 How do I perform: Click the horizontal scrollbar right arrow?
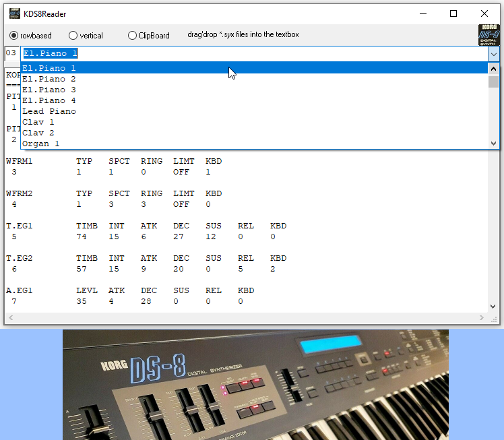click(x=482, y=317)
